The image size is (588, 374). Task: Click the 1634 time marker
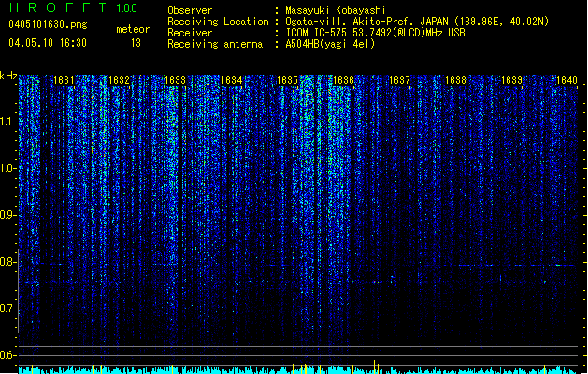[232, 80]
